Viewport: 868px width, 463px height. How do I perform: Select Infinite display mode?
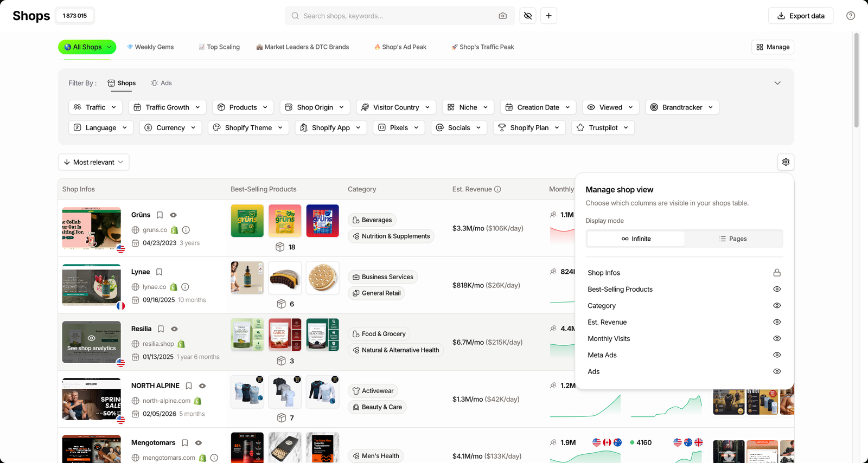(x=636, y=239)
